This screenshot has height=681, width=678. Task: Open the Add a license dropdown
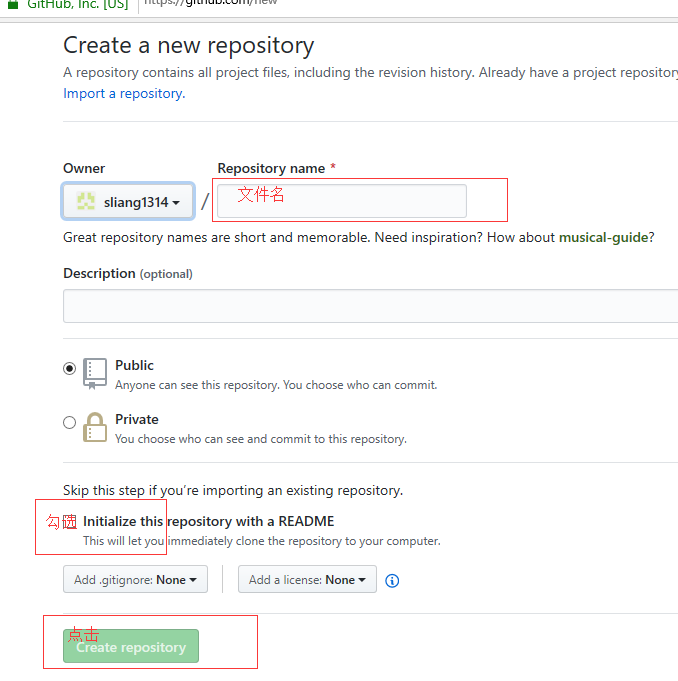coord(307,579)
